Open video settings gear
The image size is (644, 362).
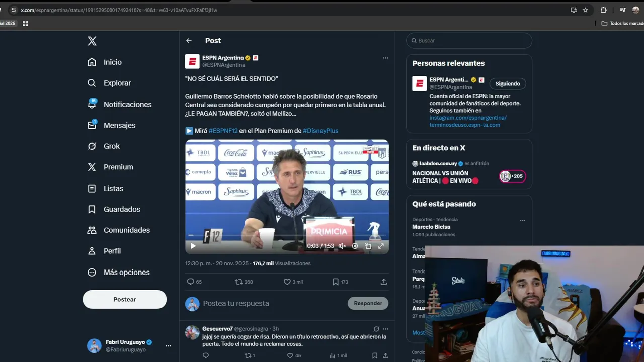(x=355, y=246)
